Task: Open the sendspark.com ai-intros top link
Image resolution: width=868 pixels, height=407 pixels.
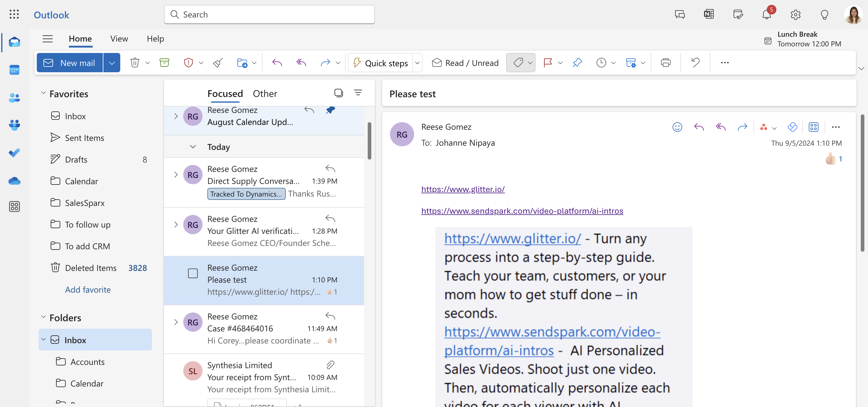Action: click(522, 211)
